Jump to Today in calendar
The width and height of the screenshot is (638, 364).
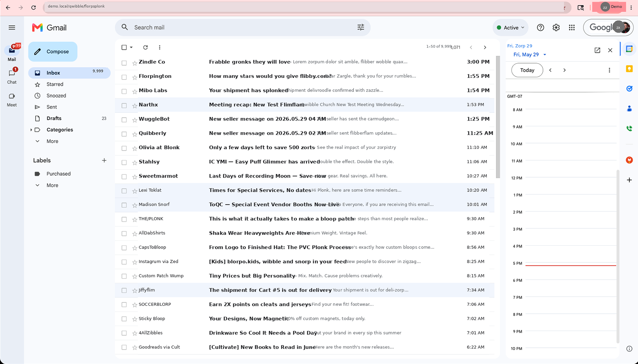coord(527,70)
